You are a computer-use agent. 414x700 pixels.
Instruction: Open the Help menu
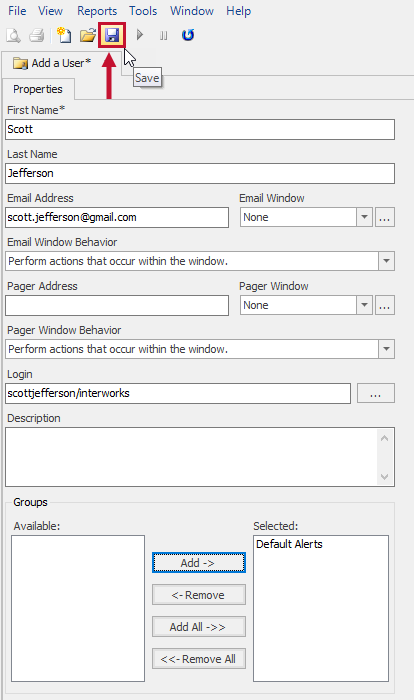point(238,11)
